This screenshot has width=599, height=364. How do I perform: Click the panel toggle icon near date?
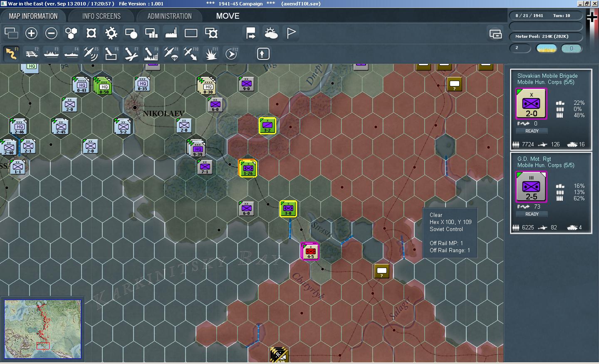(x=495, y=34)
